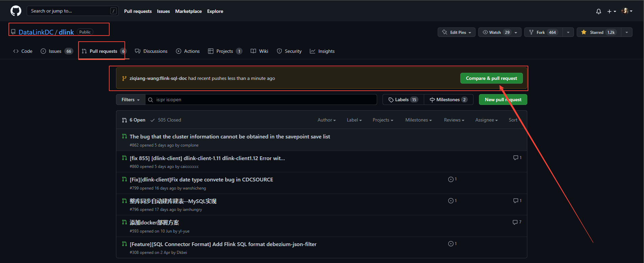Click the ziqiang-wang:flink-sql-doc branch link
Screen dimensions: 644x263
click(x=158, y=78)
